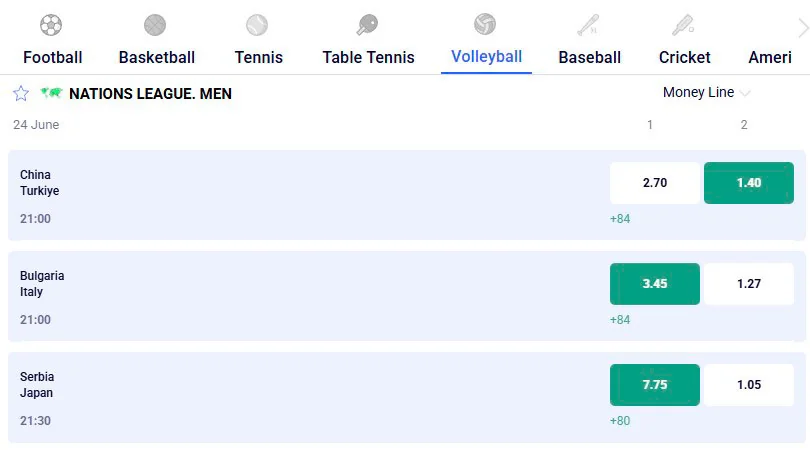
Task: Open the Bulgaria vs Italy match
Action: [407, 297]
